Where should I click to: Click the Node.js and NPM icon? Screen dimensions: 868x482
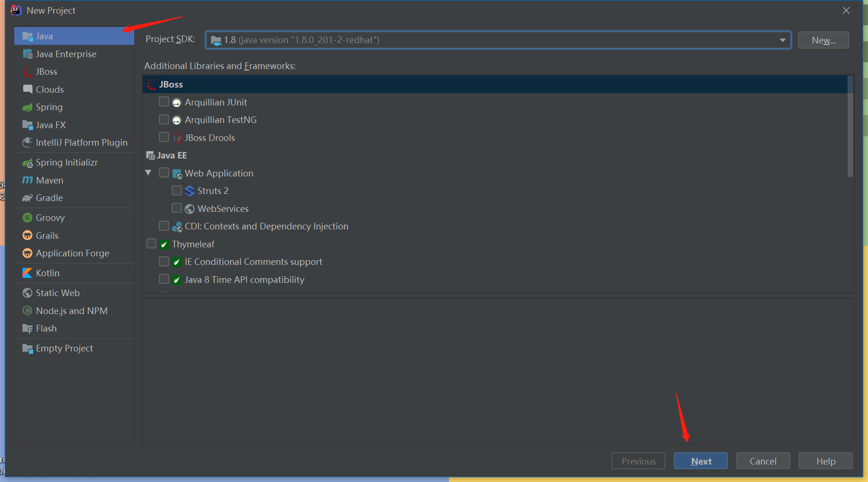click(x=27, y=311)
